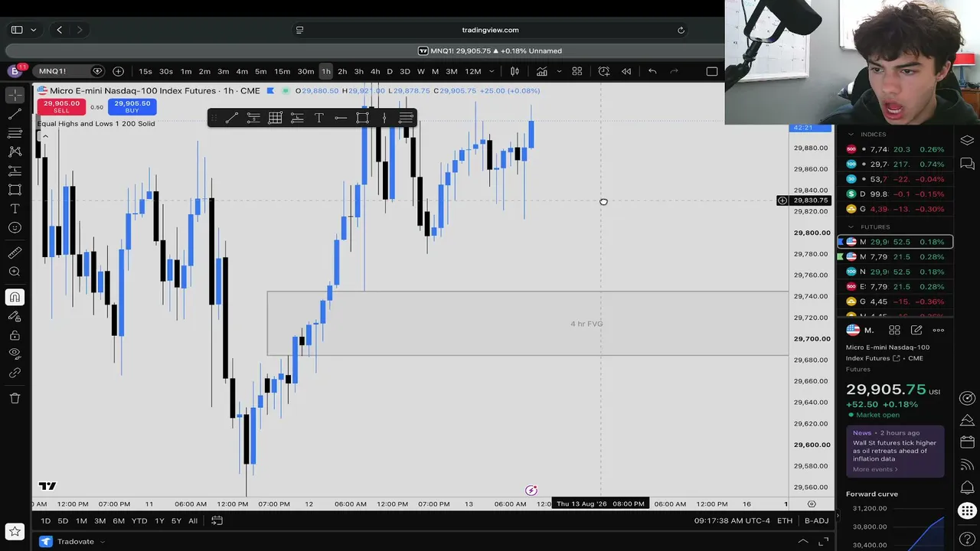The height and width of the screenshot is (551, 980).
Task: Open the chats speech bubble icon
Action: point(967,164)
